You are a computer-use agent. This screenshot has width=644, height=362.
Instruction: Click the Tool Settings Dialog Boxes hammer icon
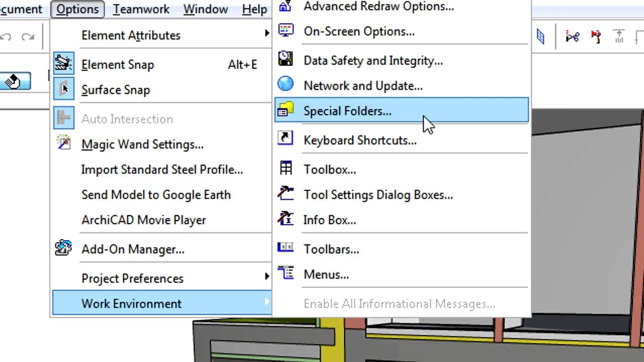[x=286, y=194]
